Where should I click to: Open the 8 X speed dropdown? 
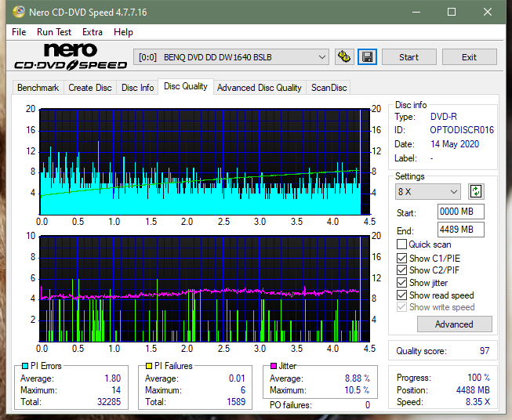point(428,191)
